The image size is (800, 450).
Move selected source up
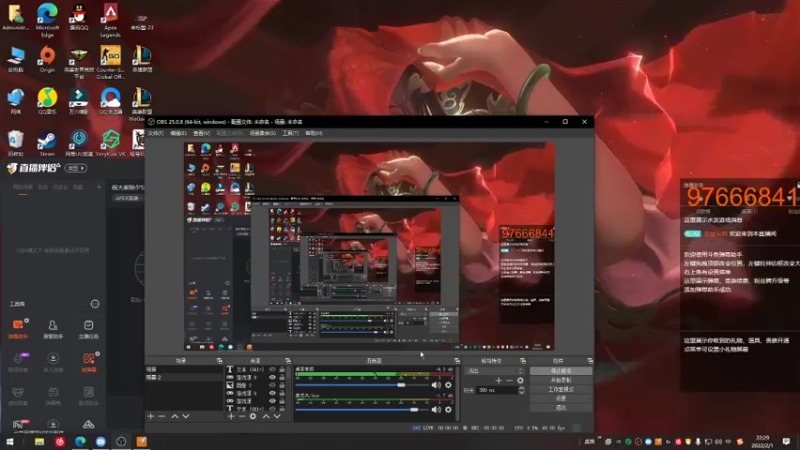[x=266, y=416]
